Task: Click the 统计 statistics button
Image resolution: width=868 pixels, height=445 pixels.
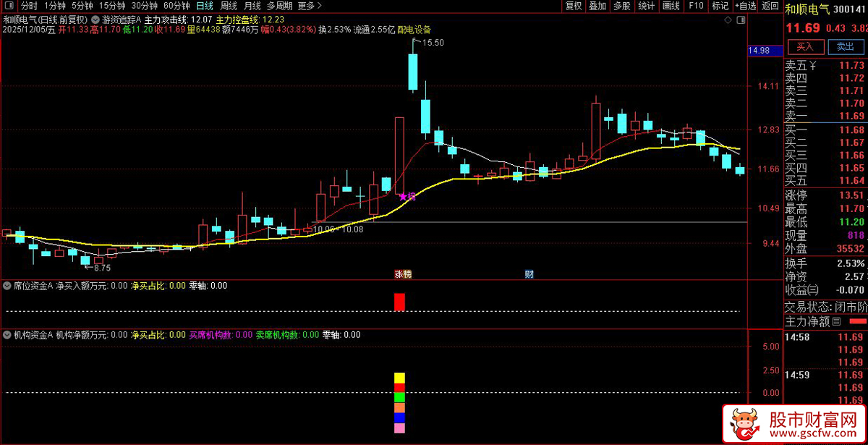Action: click(647, 6)
